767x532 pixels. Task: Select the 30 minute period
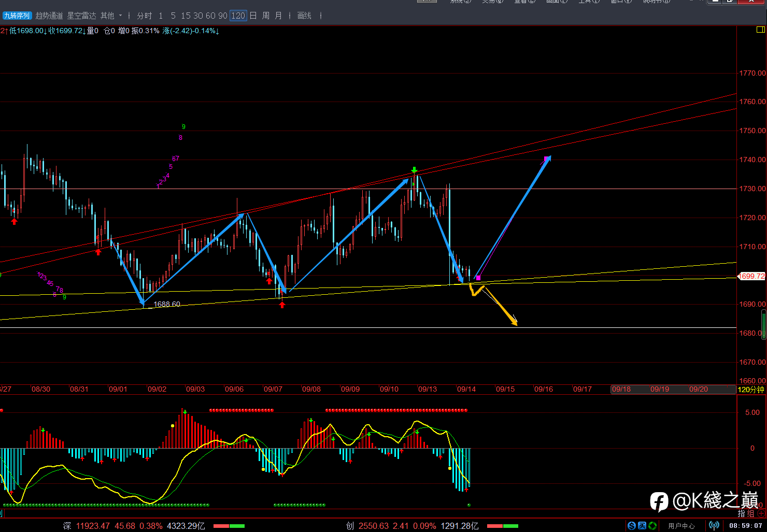coord(198,16)
